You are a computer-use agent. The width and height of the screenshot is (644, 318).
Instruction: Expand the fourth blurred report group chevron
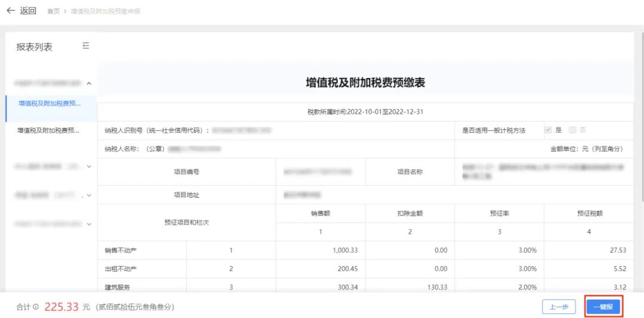(x=89, y=224)
